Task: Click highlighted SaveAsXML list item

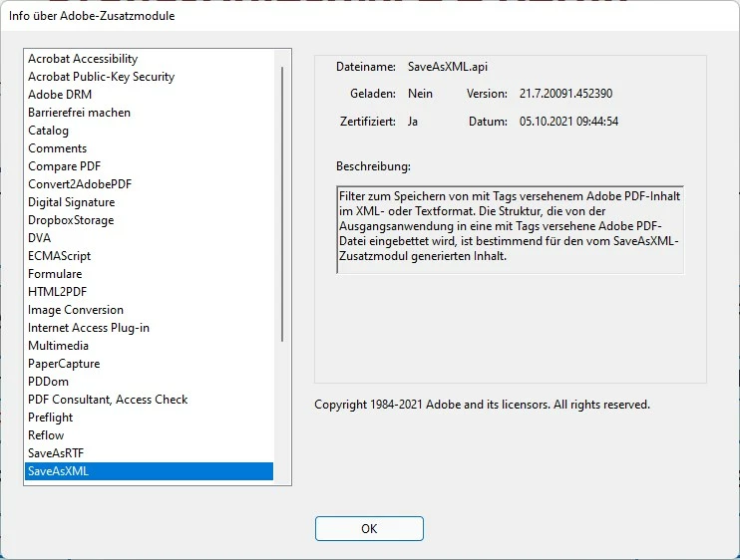Action: 149,471
